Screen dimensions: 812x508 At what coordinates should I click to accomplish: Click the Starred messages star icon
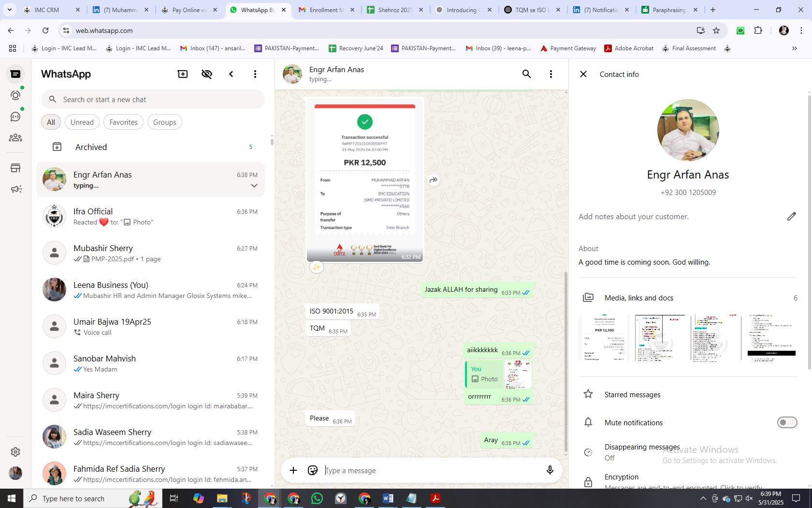point(588,394)
